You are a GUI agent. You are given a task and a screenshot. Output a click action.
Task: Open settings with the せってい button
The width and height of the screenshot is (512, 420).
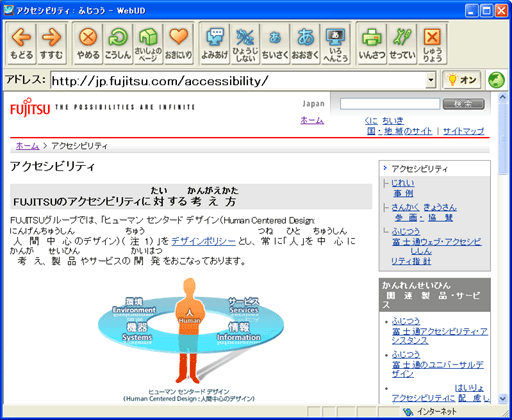402,44
